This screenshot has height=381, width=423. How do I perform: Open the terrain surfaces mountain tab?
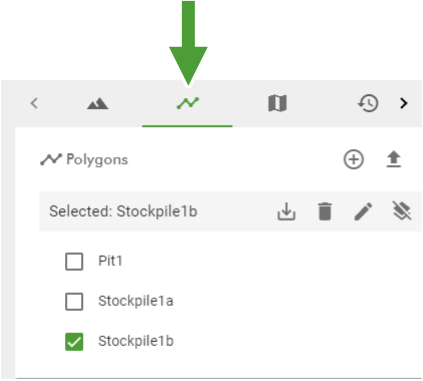97,104
